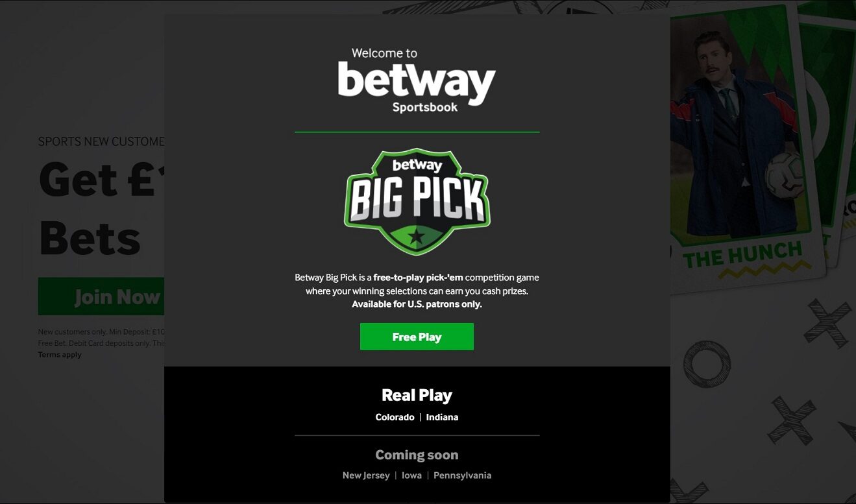Click the Real Play heading
The image size is (856, 504).
click(417, 395)
